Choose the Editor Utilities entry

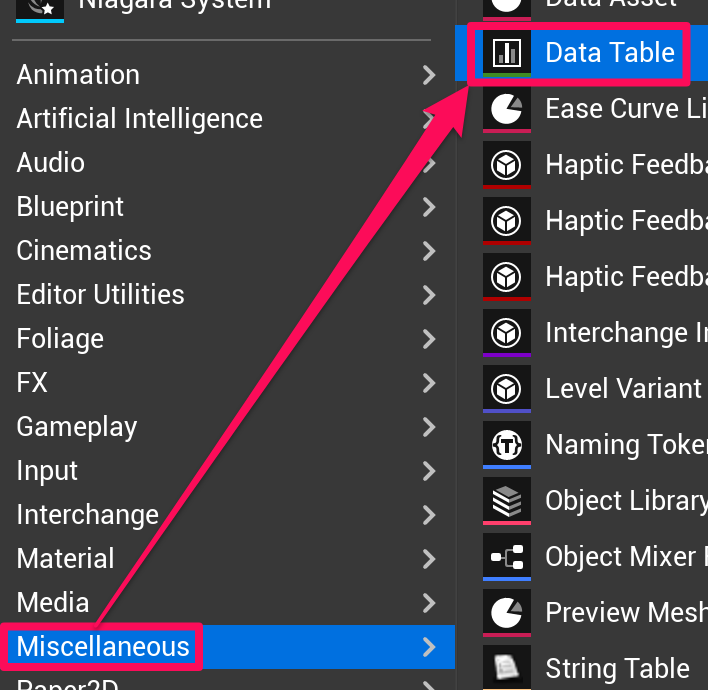coord(100,295)
